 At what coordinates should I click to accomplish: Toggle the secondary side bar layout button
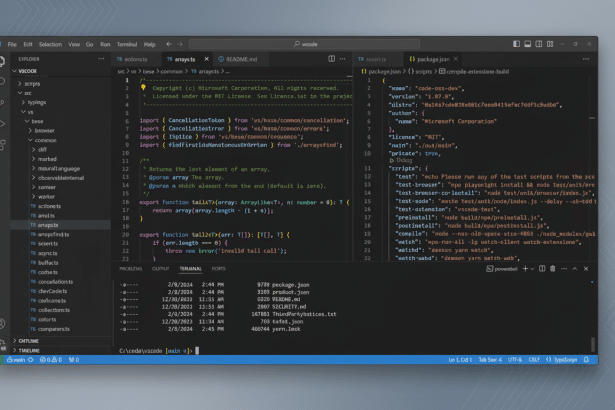tap(539, 44)
